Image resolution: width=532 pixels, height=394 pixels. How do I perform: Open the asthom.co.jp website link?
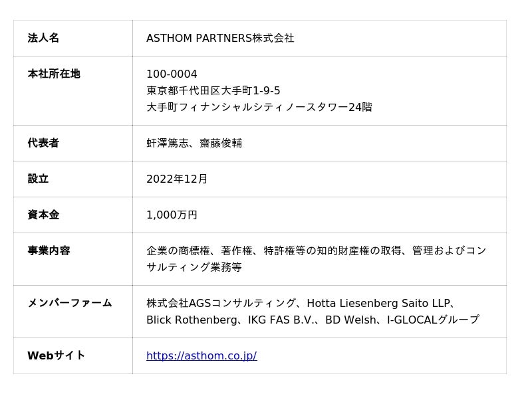tap(201, 356)
